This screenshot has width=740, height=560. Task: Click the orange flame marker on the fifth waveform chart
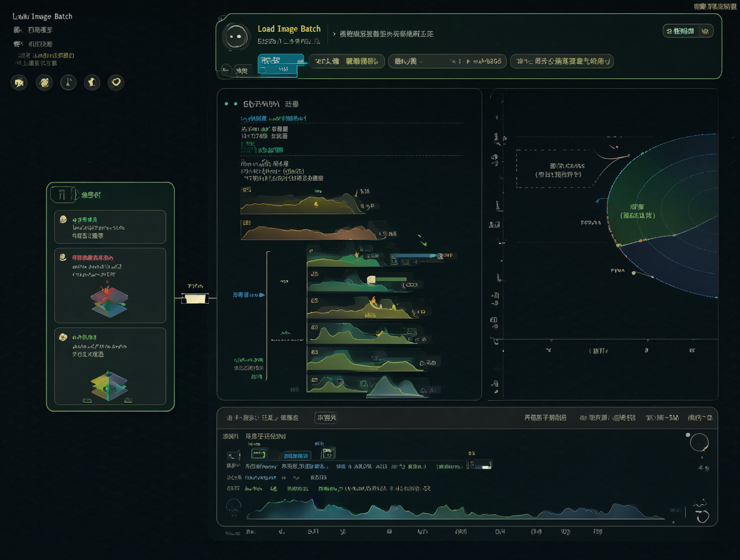coord(373,300)
